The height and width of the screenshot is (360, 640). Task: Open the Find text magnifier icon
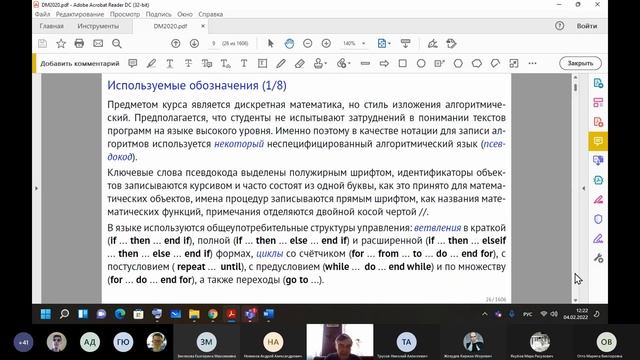pyautogui.click(x=117, y=44)
